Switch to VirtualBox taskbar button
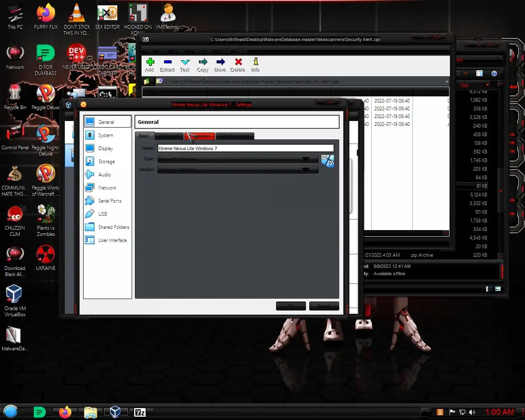The image size is (525, 420). point(115,412)
